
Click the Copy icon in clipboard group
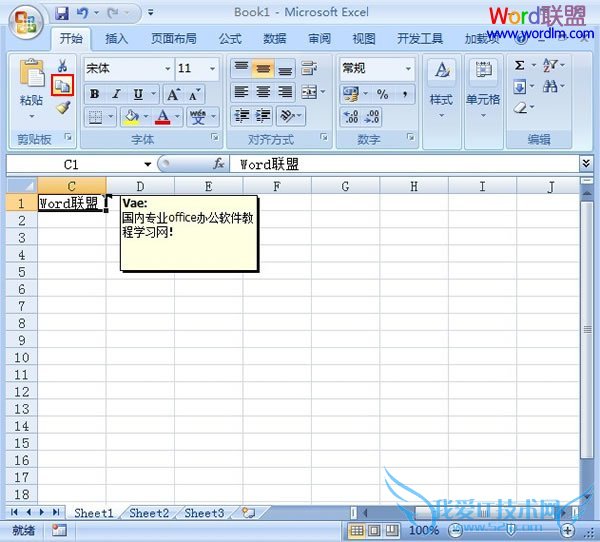tap(62, 86)
